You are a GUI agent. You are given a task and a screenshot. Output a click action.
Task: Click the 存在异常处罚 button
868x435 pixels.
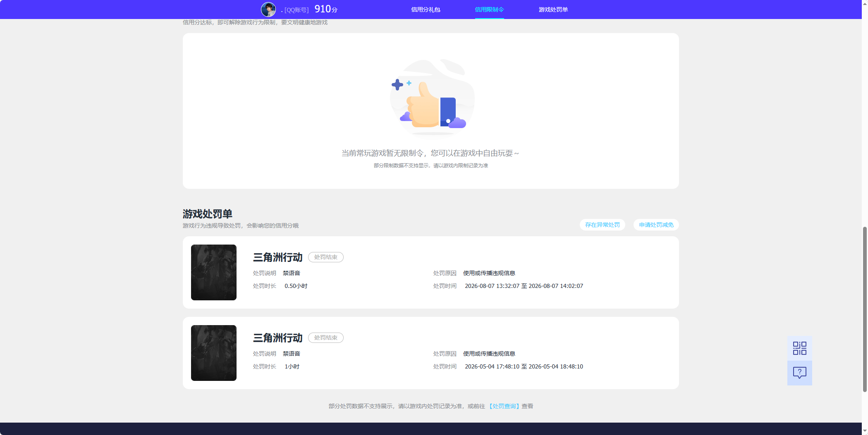[x=603, y=225]
